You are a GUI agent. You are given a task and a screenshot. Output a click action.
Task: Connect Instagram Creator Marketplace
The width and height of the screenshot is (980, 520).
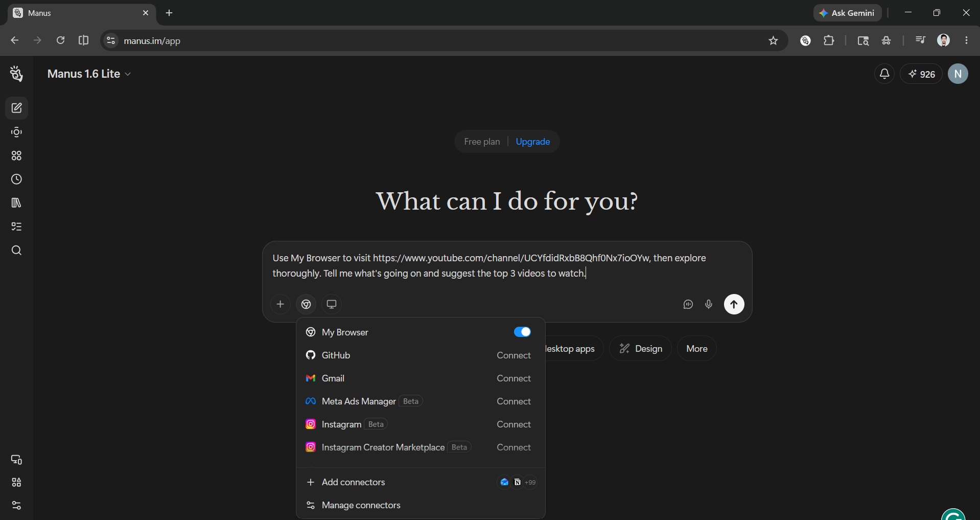pos(514,447)
